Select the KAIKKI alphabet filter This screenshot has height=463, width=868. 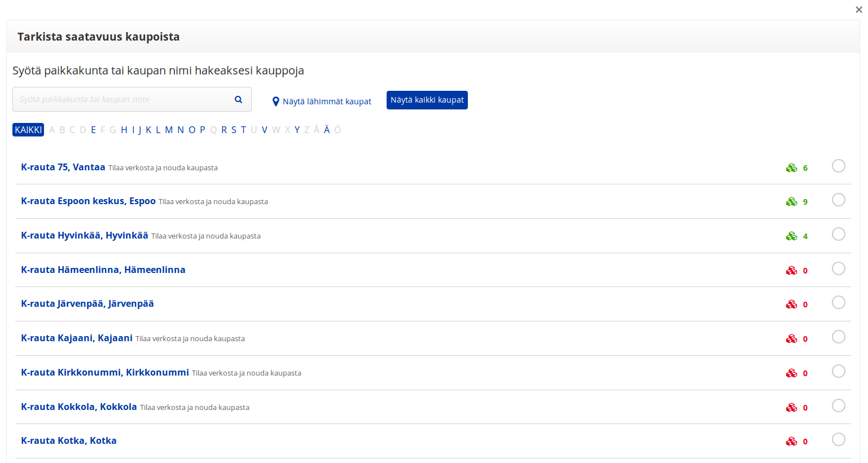click(28, 130)
